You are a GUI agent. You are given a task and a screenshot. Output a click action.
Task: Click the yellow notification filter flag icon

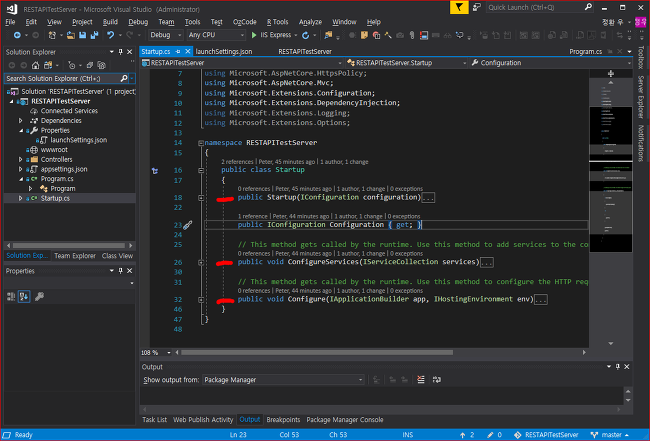(459, 7)
